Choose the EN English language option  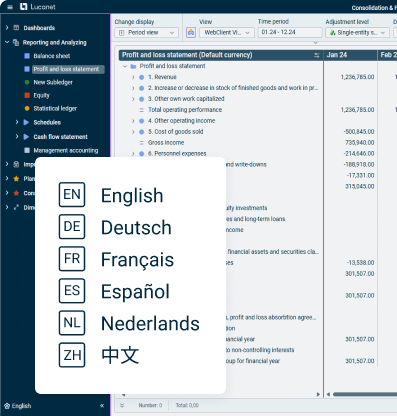111,195
